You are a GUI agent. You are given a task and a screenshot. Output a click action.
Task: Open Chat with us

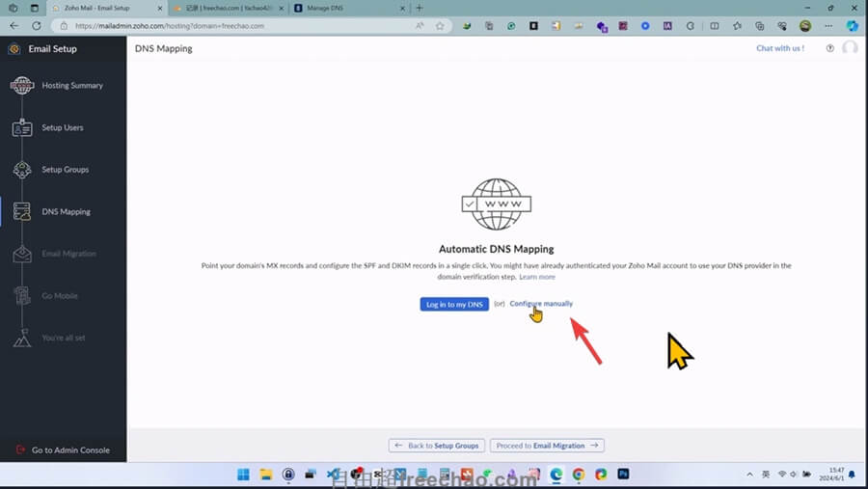coord(779,48)
